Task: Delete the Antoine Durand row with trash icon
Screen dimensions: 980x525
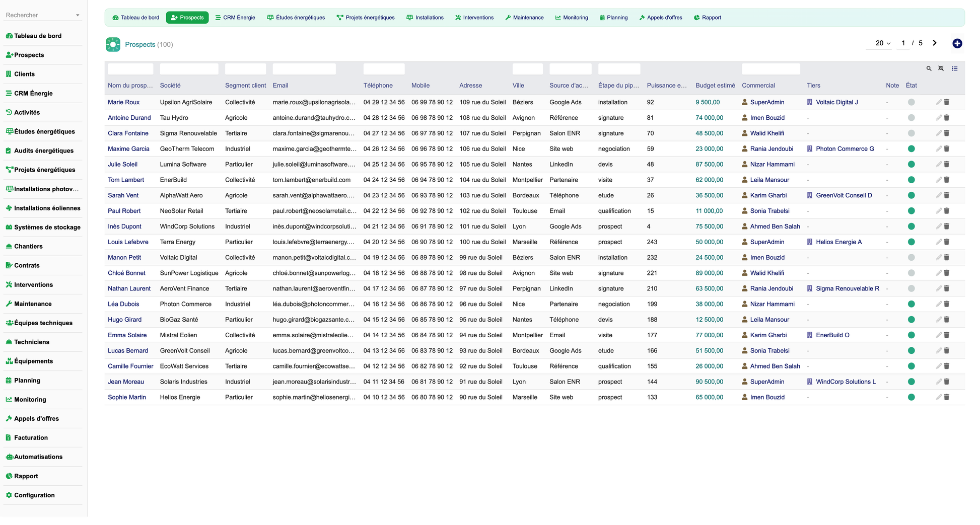Action: pos(946,118)
